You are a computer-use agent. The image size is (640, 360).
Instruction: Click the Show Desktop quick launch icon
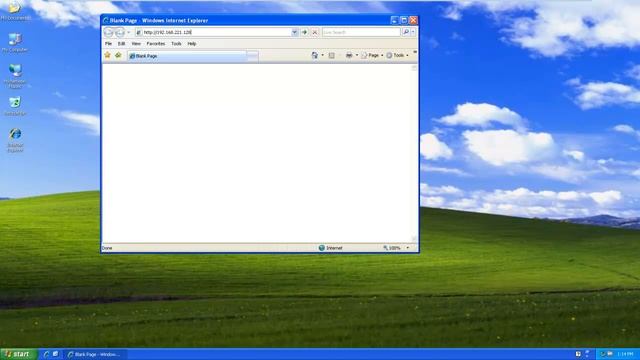pos(56,354)
